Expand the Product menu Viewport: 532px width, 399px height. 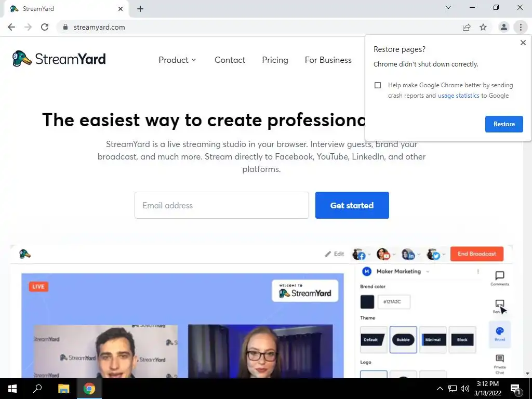tap(178, 60)
